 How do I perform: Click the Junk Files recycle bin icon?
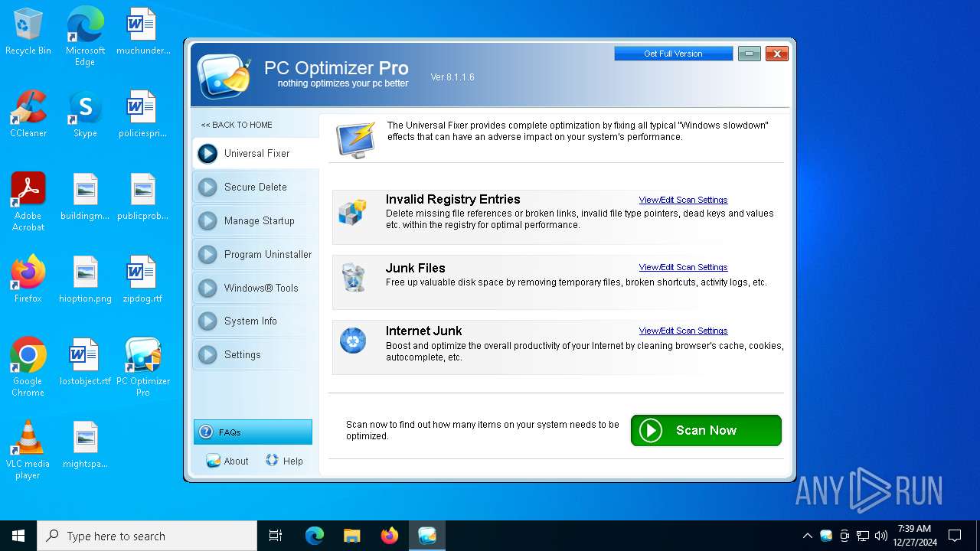(x=353, y=277)
